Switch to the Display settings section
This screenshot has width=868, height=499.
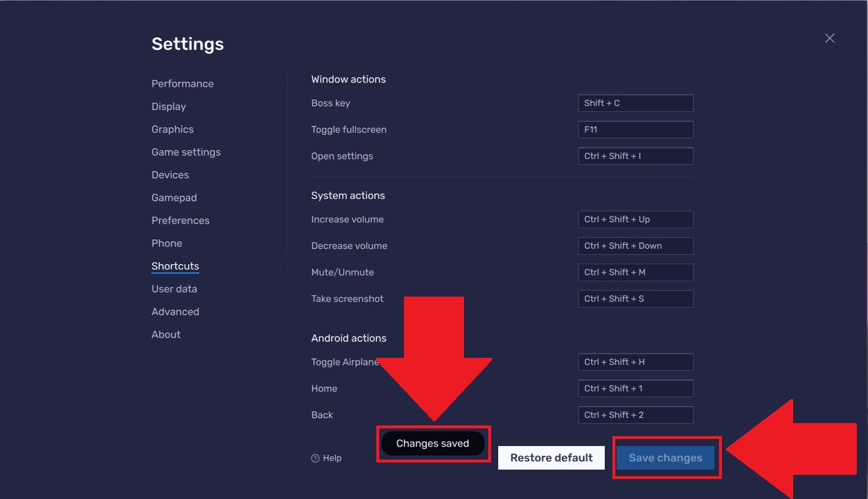click(x=168, y=107)
